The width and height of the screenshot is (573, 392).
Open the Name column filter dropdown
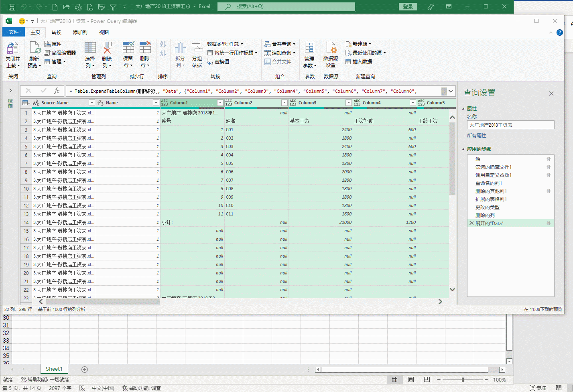(x=156, y=103)
